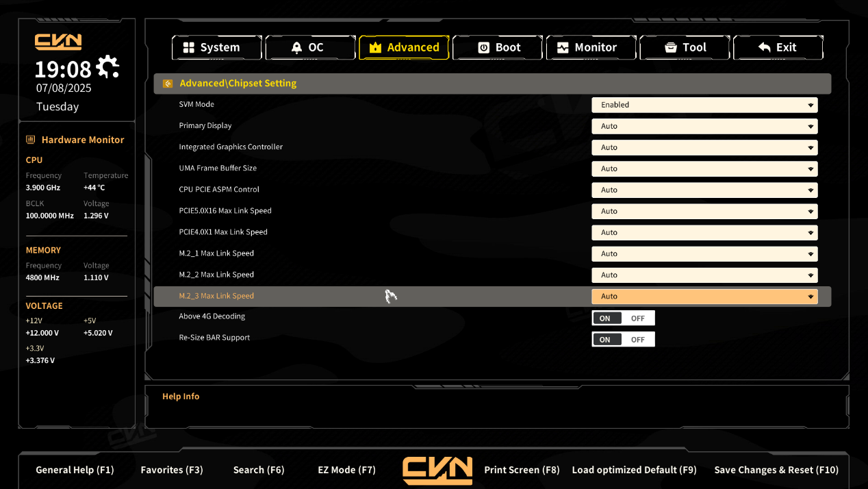Turn Above 4G Decoding OFF
Image resolution: width=868 pixels, height=489 pixels.
pyautogui.click(x=638, y=318)
